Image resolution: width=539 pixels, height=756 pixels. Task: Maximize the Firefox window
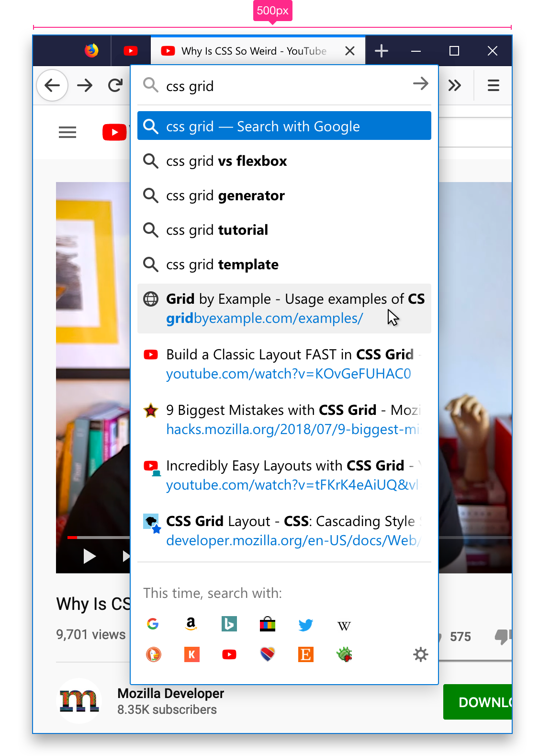click(454, 51)
